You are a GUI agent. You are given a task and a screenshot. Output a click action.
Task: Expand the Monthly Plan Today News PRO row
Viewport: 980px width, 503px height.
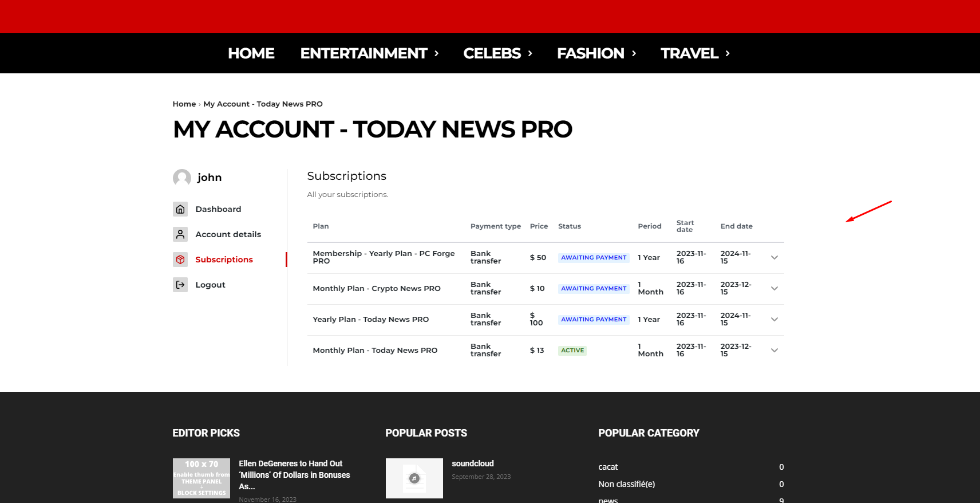point(774,351)
